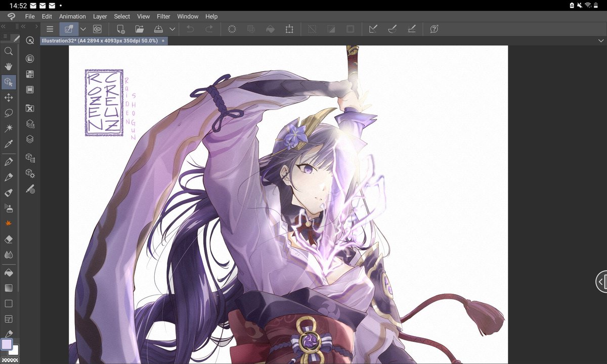Select the Hand move tool

[9, 66]
